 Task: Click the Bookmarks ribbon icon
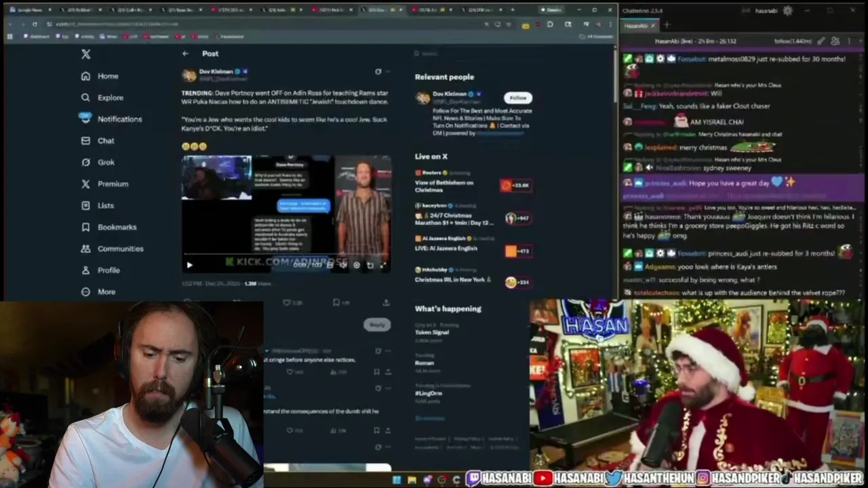coord(85,227)
